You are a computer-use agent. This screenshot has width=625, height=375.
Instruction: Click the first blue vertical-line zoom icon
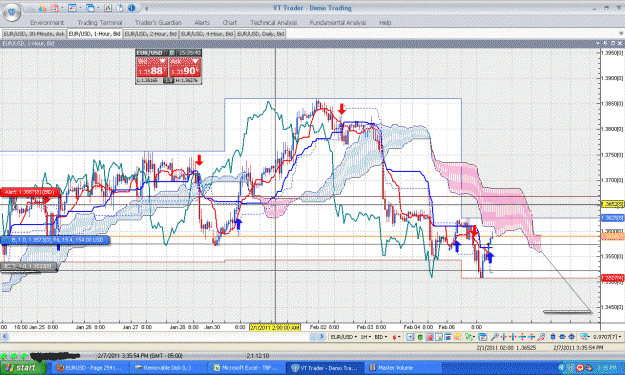pyautogui.click(x=503, y=337)
